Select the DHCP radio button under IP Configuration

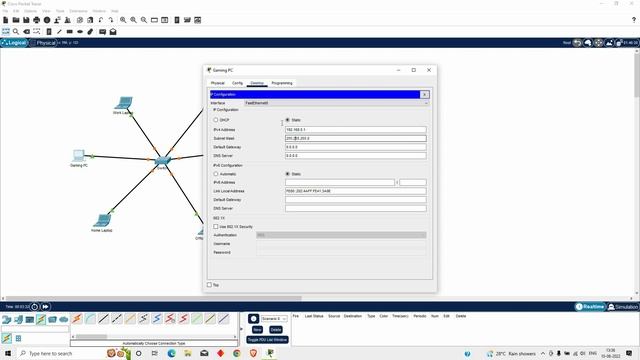tap(216, 120)
